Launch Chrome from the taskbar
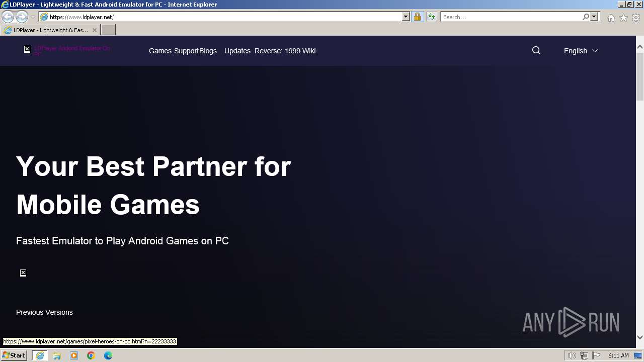Image resolution: width=644 pixels, height=362 pixels. coord(91,355)
